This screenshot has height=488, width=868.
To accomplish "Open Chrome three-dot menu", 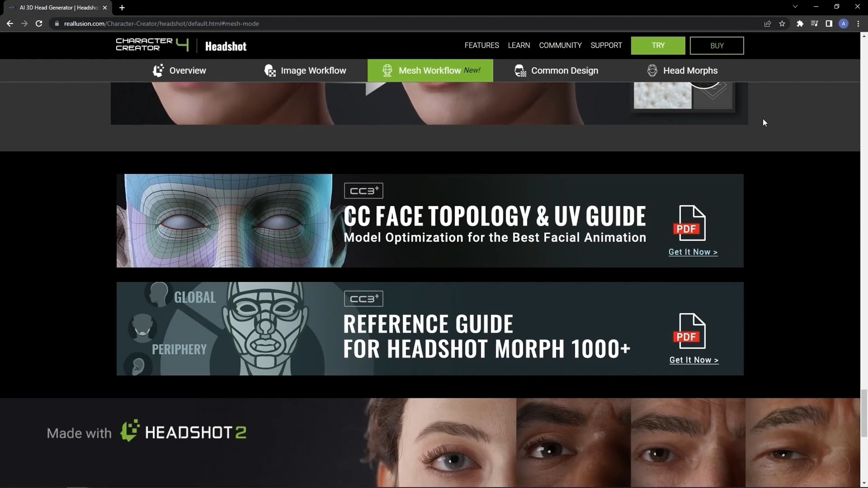I will click(858, 24).
